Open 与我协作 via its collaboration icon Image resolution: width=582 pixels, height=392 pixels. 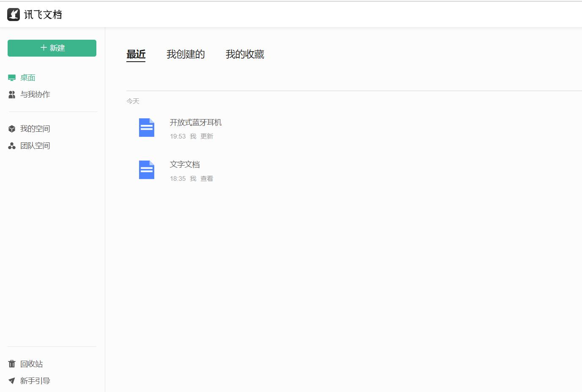click(12, 94)
